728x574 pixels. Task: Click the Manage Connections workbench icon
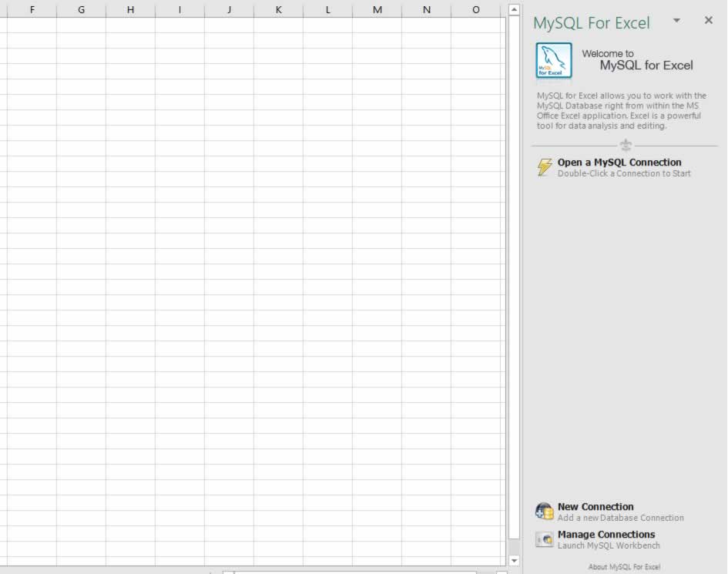[544, 539]
